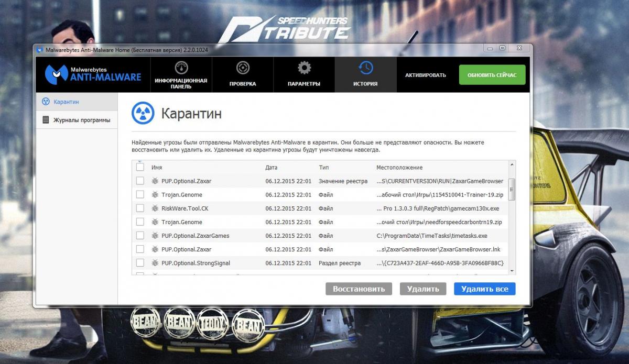Click the bug icon beside PUP.Optional.StrongSignal

(x=155, y=263)
